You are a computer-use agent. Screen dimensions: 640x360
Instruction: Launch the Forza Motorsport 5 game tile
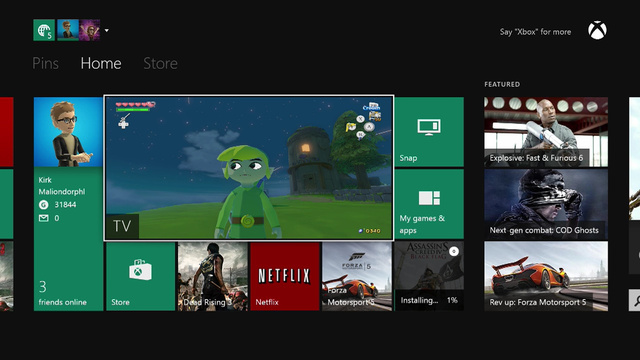pyautogui.click(x=357, y=276)
